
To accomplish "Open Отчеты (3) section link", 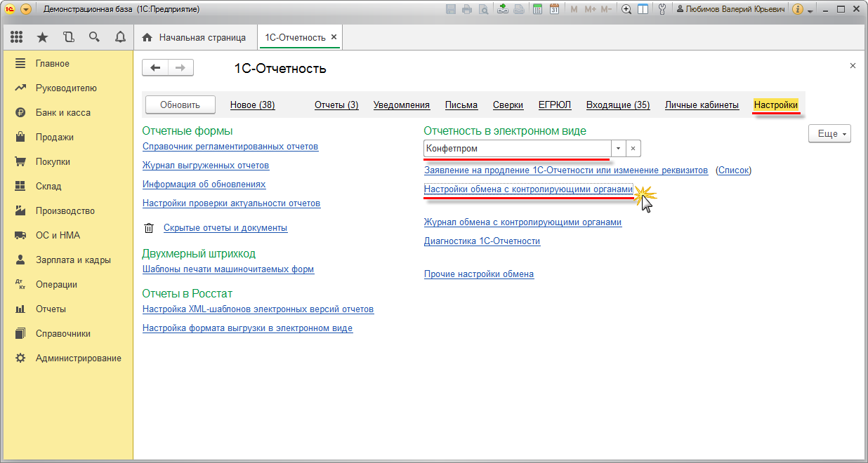I will tap(336, 105).
